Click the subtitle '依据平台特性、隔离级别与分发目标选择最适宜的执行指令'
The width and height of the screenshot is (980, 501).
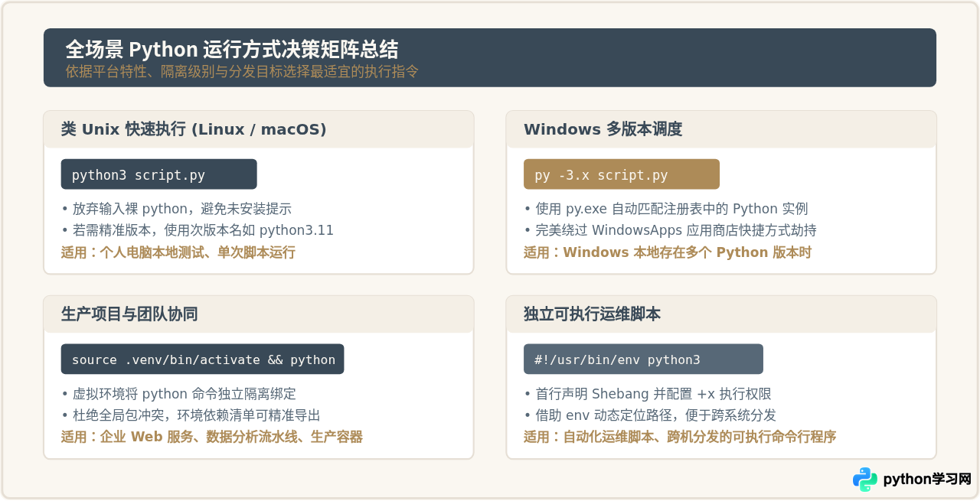(242, 72)
